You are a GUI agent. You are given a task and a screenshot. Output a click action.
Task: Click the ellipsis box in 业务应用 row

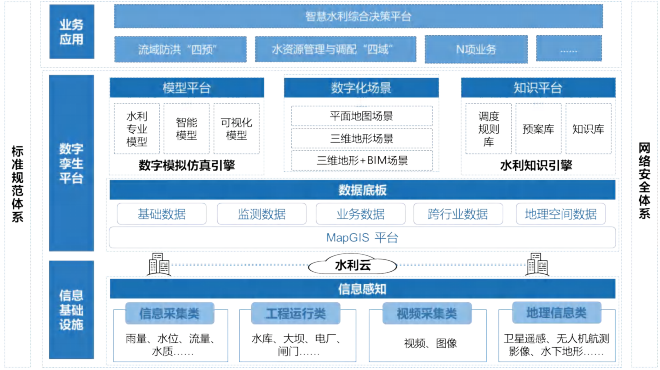click(x=569, y=49)
